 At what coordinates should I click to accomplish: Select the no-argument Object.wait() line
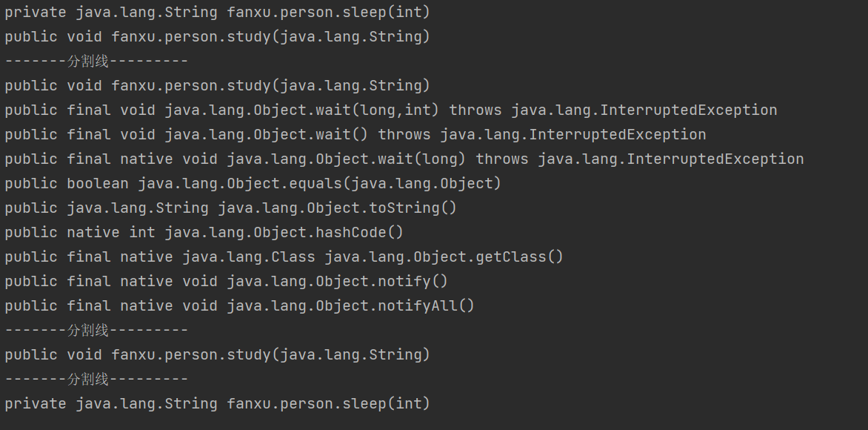355,135
